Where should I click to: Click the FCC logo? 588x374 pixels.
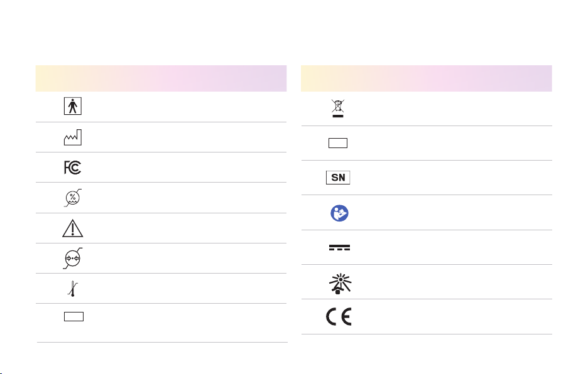(72, 168)
